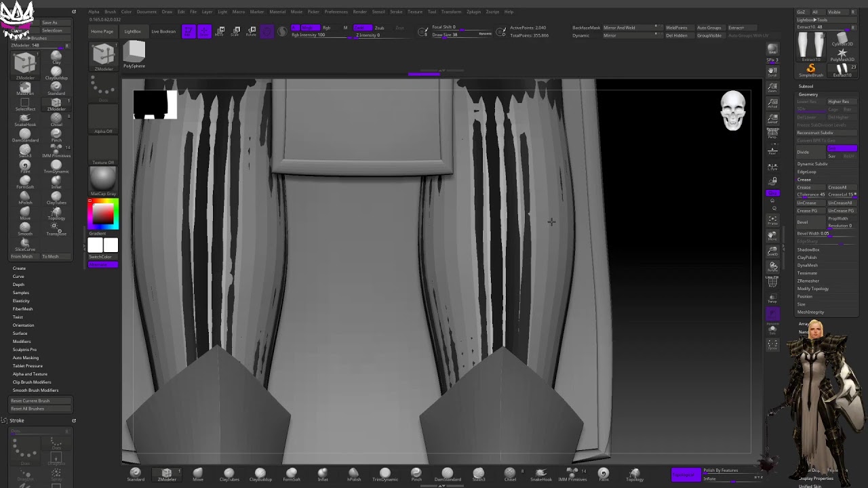
Task: Select the Topology brush in bottom shelf
Action: (635, 474)
